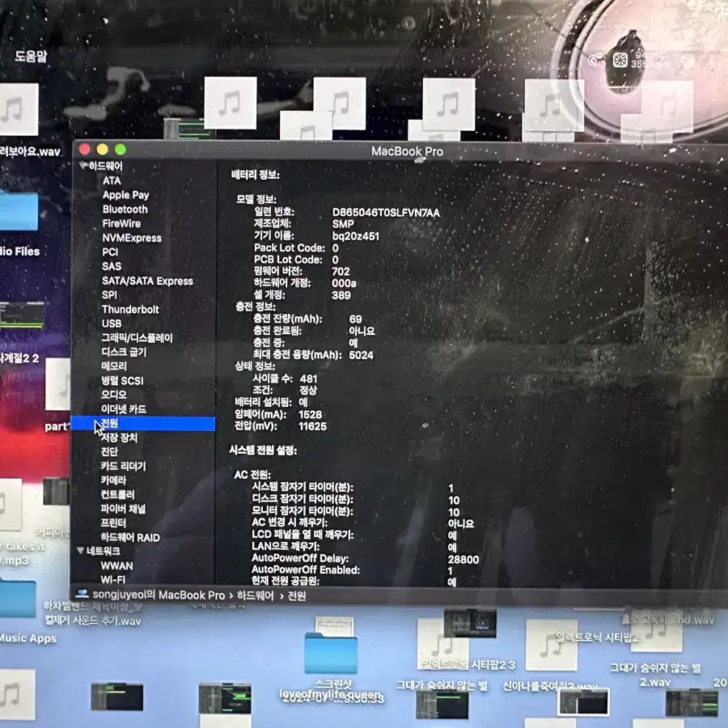Select 카메라 in the sidebar
The height and width of the screenshot is (728, 728).
coord(113,480)
